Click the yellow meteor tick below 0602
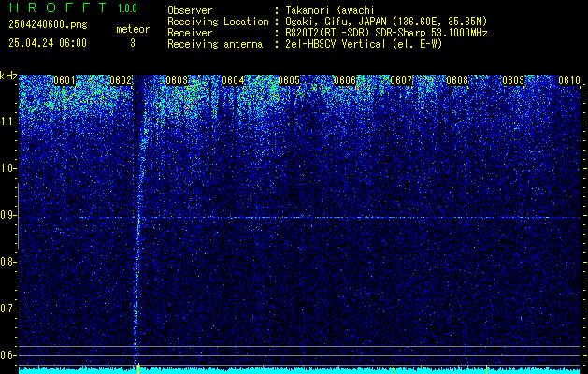The height and width of the screenshot is (374, 588). (138, 368)
